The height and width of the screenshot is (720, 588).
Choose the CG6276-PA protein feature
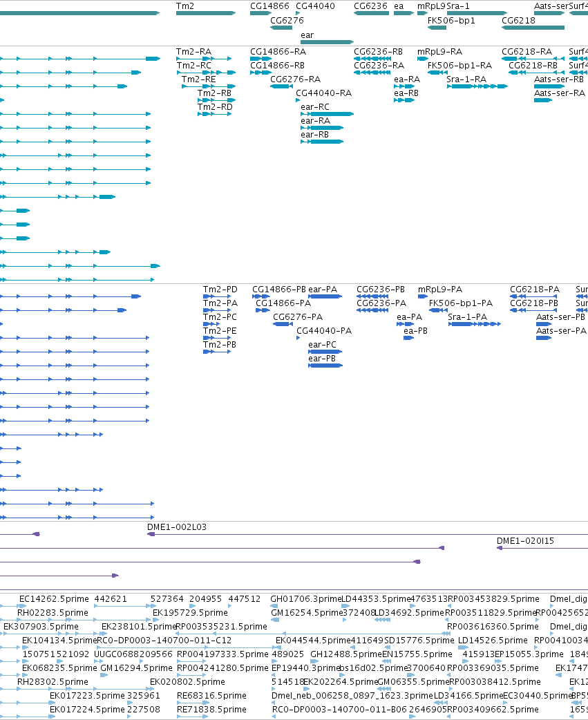(x=283, y=324)
